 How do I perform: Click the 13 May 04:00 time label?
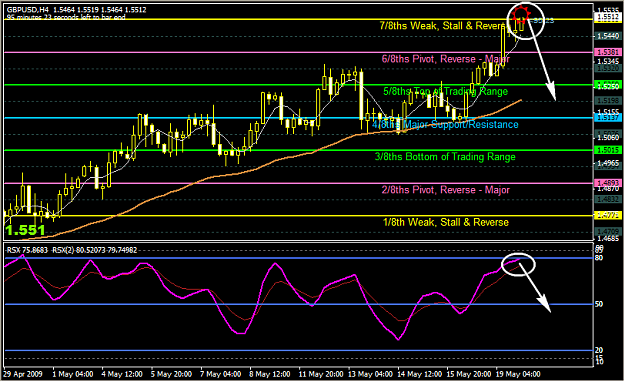click(370, 374)
